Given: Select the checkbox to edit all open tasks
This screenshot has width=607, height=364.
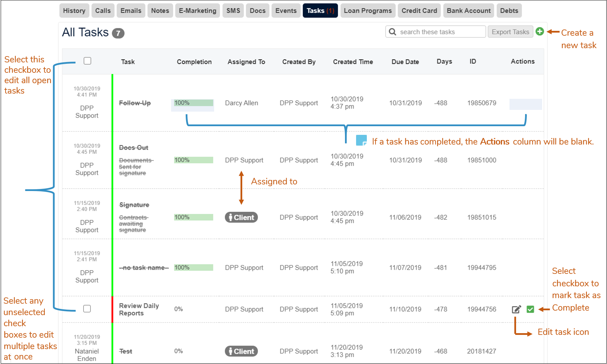Looking at the screenshot, I should click(87, 61).
